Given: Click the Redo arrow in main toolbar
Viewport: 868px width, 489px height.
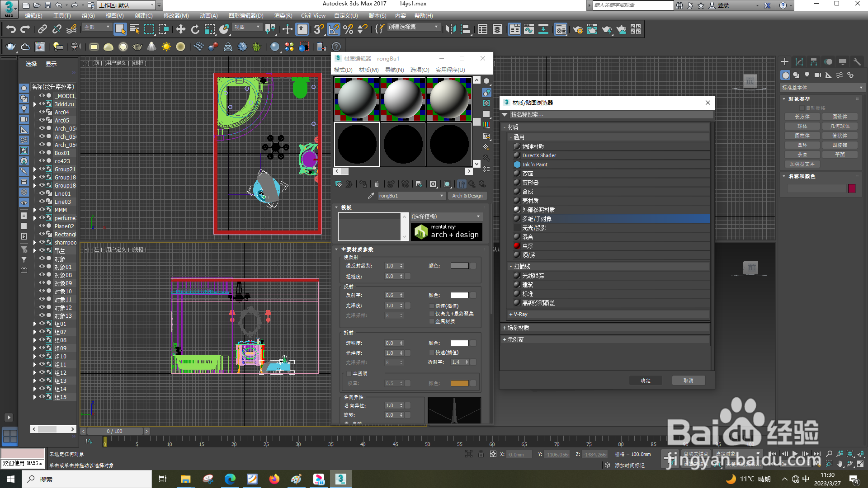Looking at the screenshot, I should pos(25,29).
